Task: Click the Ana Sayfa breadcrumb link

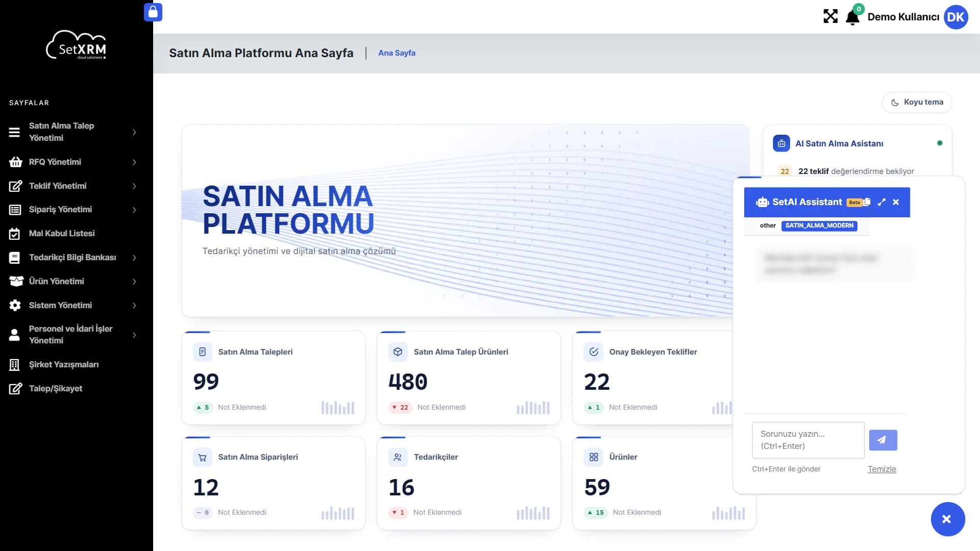Action: [x=397, y=53]
